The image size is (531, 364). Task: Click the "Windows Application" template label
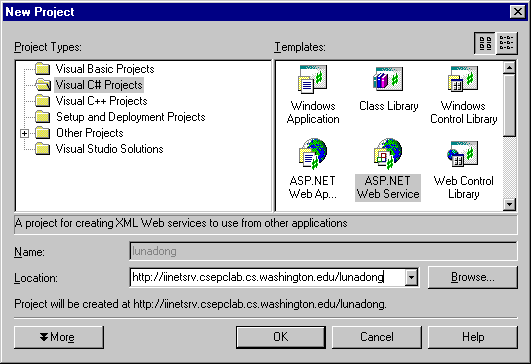pos(313,112)
